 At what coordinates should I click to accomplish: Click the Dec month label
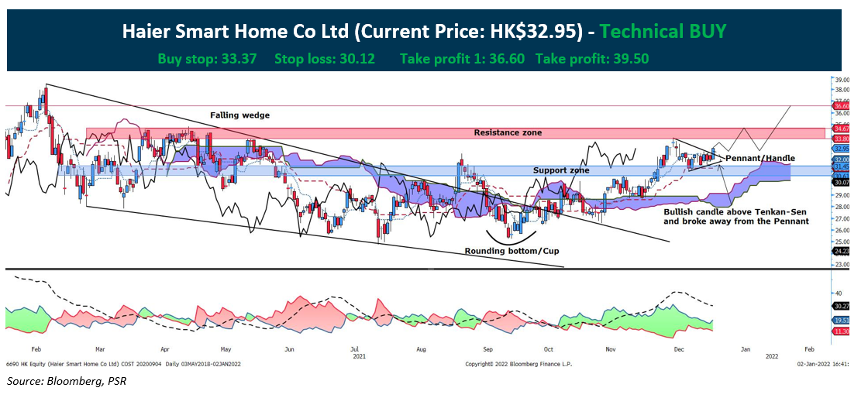pyautogui.click(x=677, y=349)
